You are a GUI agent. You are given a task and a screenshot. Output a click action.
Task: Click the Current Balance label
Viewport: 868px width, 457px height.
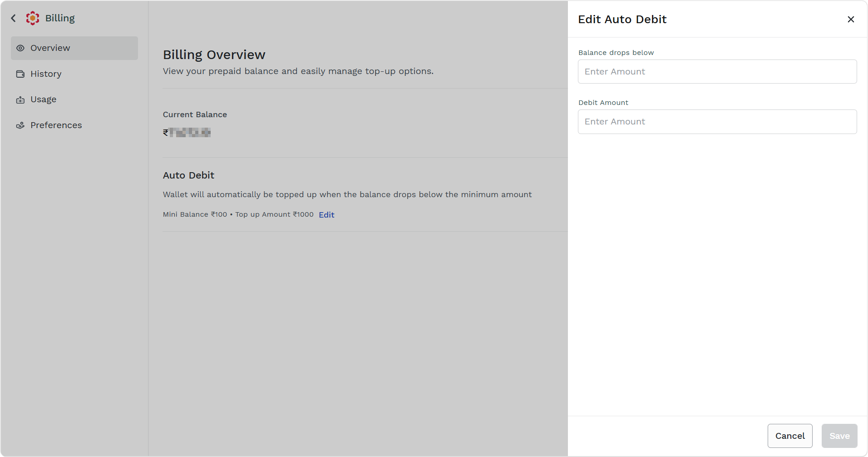[195, 114]
